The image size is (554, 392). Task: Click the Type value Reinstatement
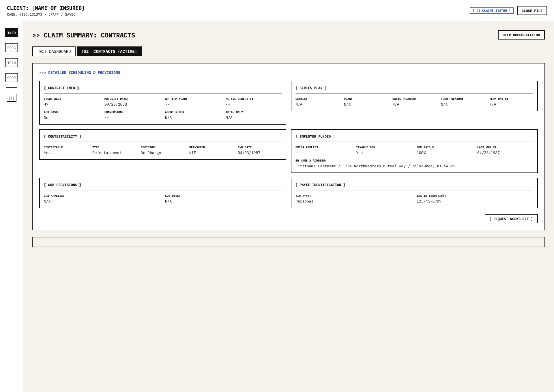tap(107, 153)
